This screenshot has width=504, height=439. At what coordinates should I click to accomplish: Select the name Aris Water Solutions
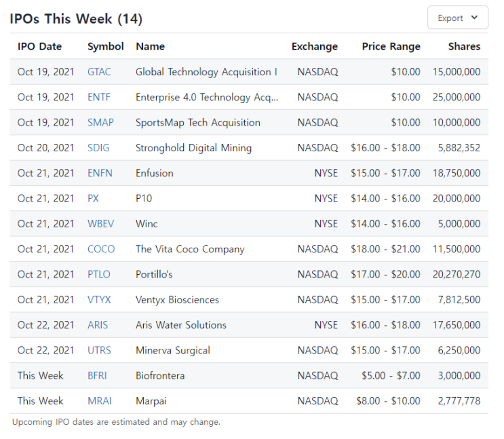pyautogui.click(x=181, y=325)
